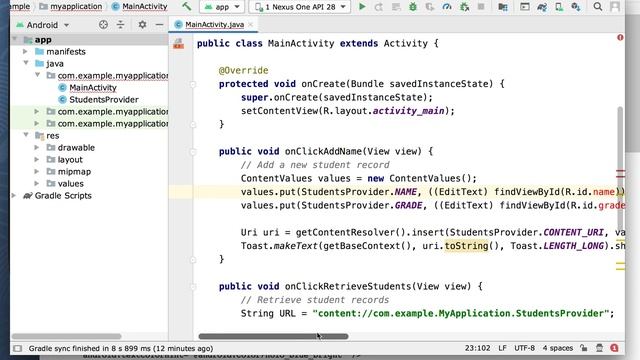Click the inspector hat icon in status bar
640x360 pixels.
click(x=599, y=348)
